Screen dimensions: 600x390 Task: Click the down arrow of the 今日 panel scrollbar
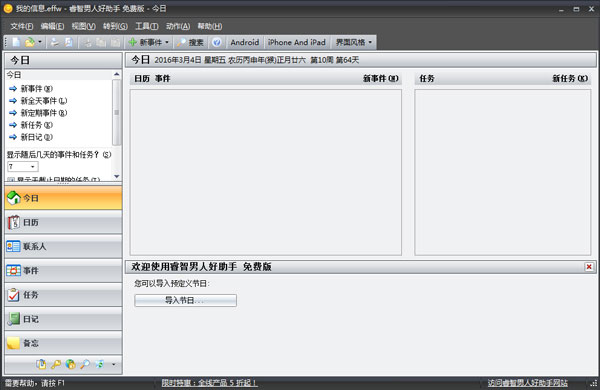pyautogui.click(x=117, y=176)
